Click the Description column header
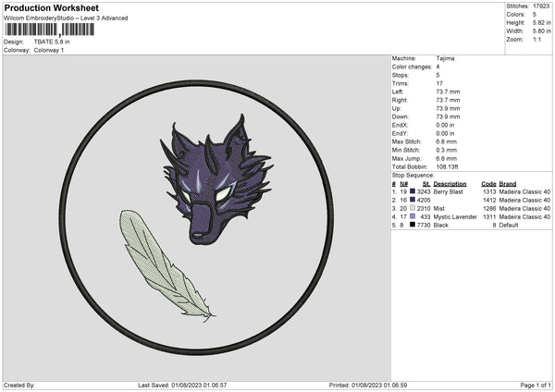This screenshot has width=555, height=392. tap(450, 183)
